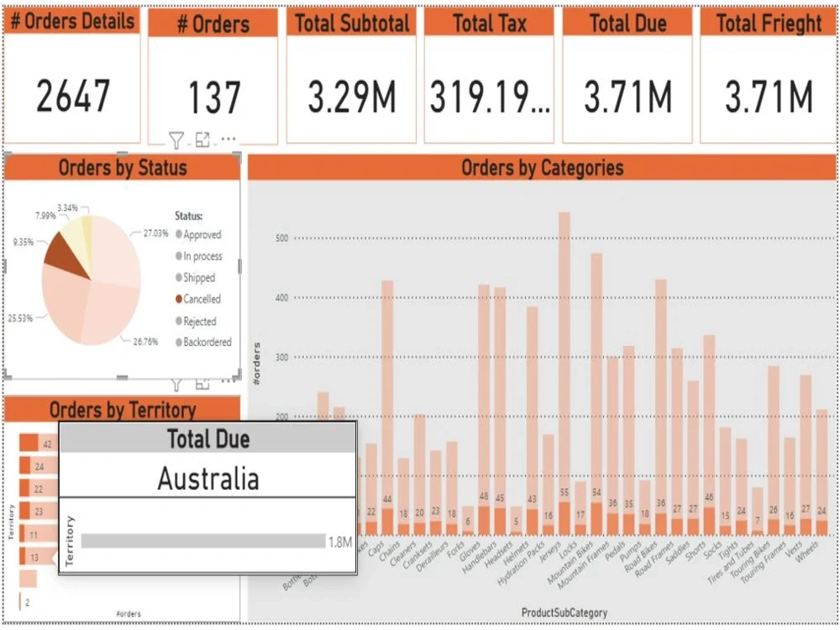Select Rejected from the Status legend
Screen dimensions: 840x630
202,319
